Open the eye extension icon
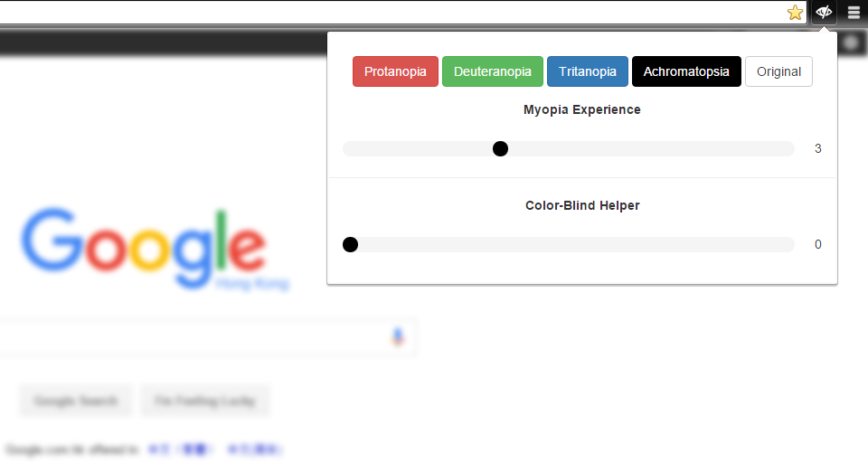 (x=824, y=12)
